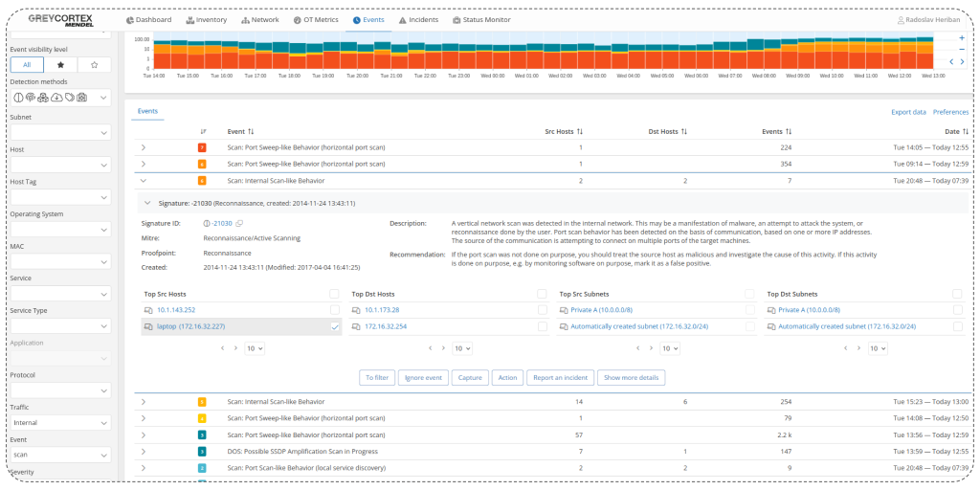Image resolution: width=980 pixels, height=490 pixels.
Task: Click severity sort icon in table header
Action: pyautogui.click(x=203, y=131)
